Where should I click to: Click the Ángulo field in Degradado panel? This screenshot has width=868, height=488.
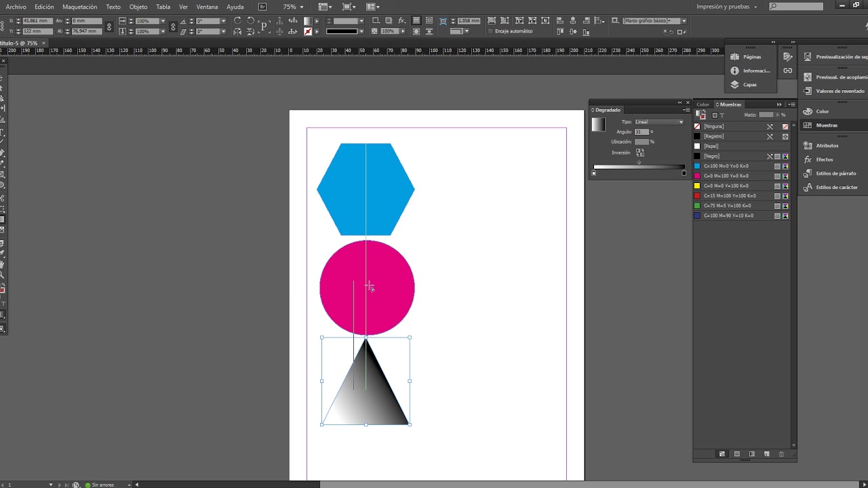click(642, 131)
